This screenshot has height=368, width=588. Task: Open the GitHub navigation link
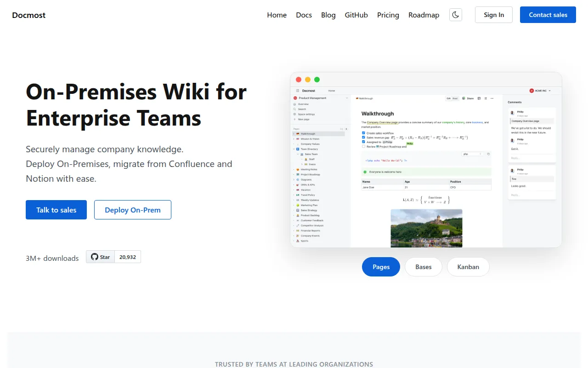pos(356,15)
